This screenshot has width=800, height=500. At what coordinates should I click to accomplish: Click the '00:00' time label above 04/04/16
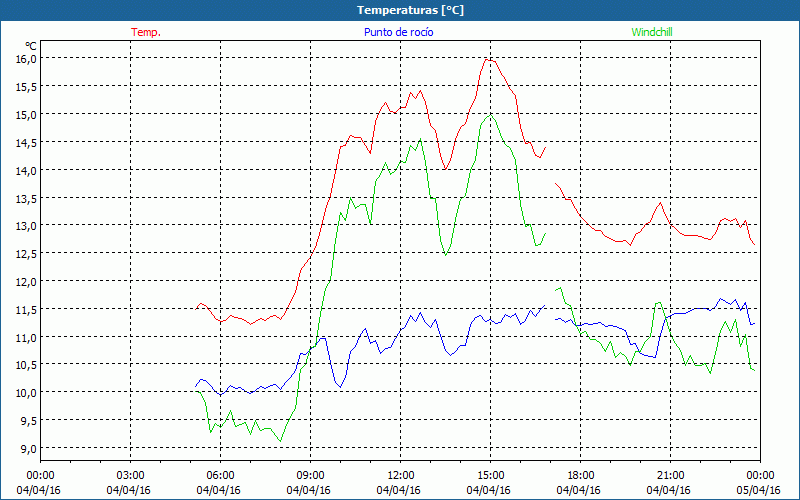click(x=40, y=476)
